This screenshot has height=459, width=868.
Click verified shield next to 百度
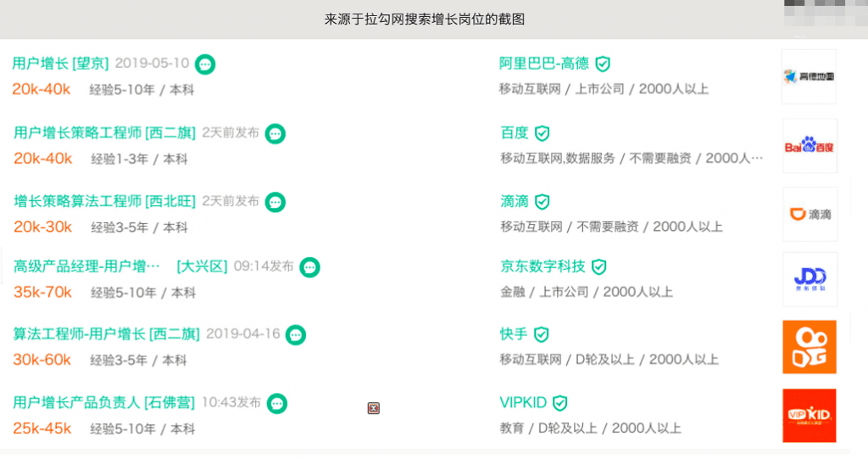point(542,133)
